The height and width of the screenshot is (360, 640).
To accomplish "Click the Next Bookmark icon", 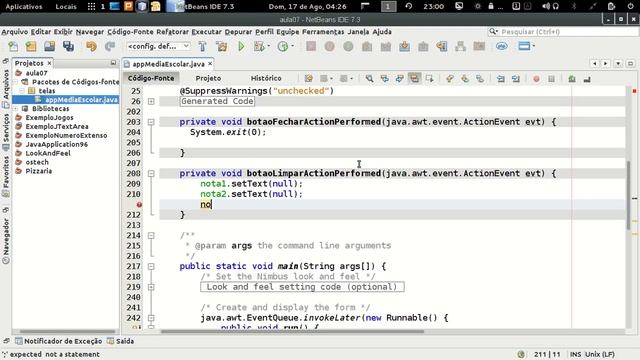I will click(465, 79).
